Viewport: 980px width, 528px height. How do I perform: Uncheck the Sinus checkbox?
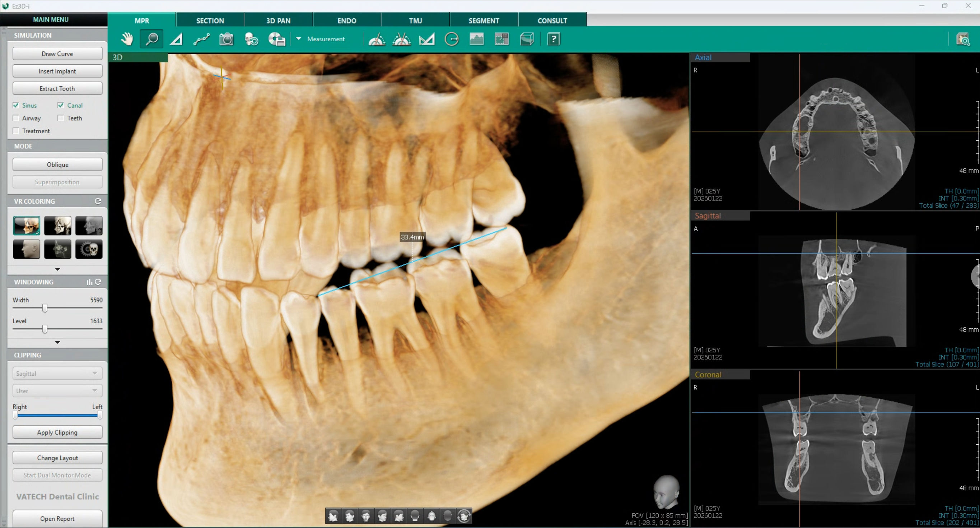(16, 105)
